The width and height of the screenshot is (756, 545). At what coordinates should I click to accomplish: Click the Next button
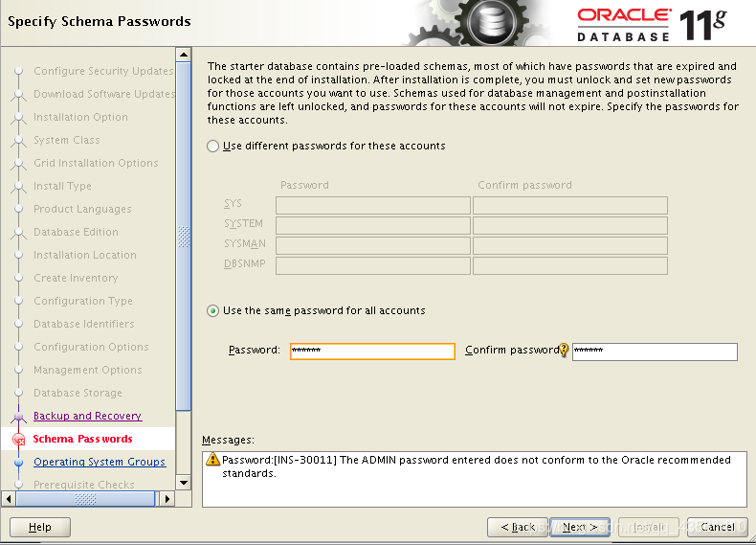point(580,527)
